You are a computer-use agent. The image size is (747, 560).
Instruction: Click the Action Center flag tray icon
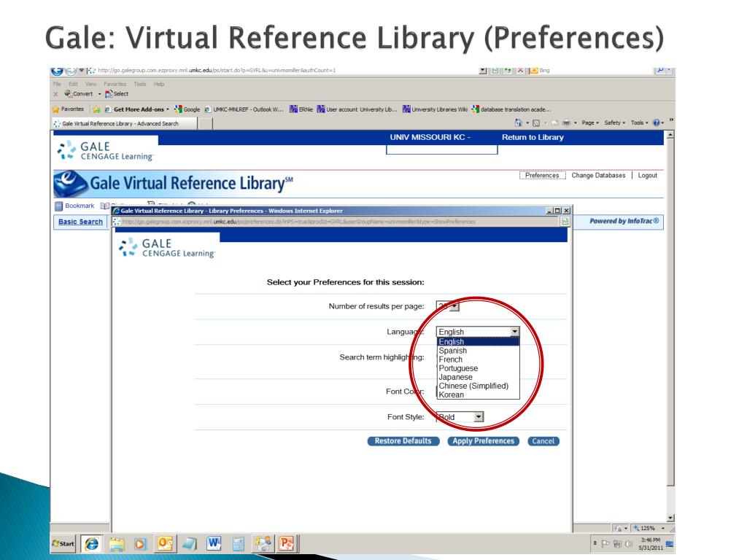605,544
